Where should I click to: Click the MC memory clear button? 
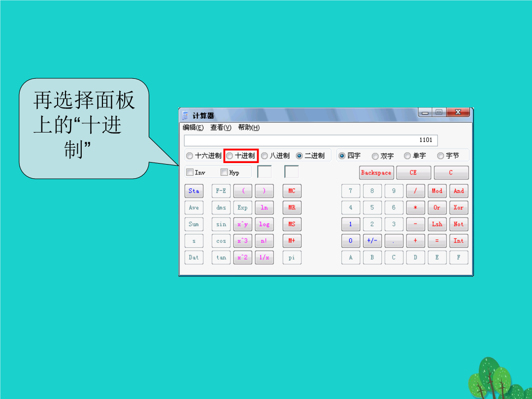[292, 191]
